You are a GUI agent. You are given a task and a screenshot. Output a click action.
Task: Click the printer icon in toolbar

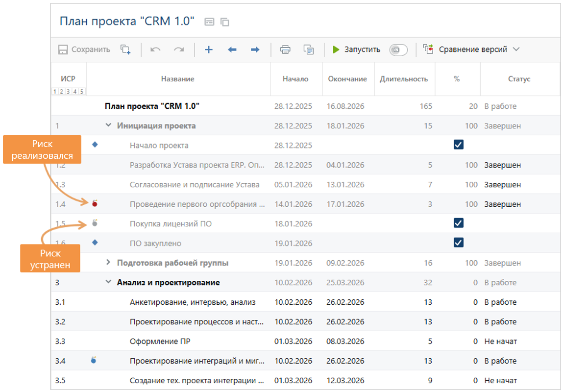285,49
